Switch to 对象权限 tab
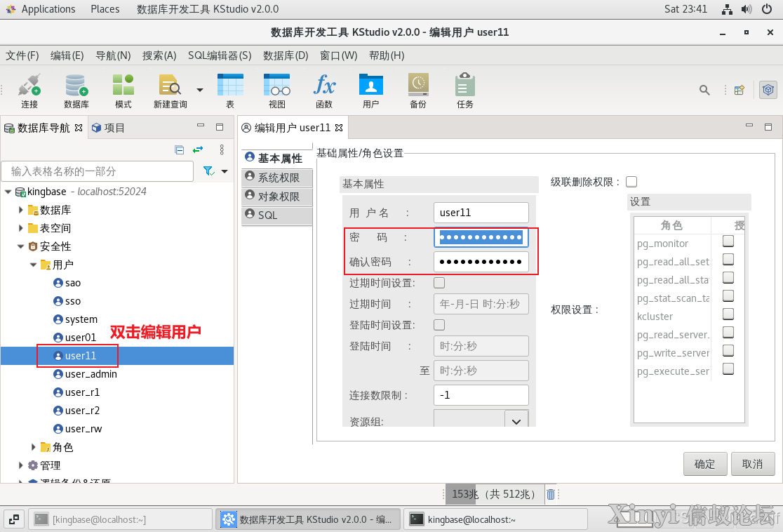 point(277,197)
